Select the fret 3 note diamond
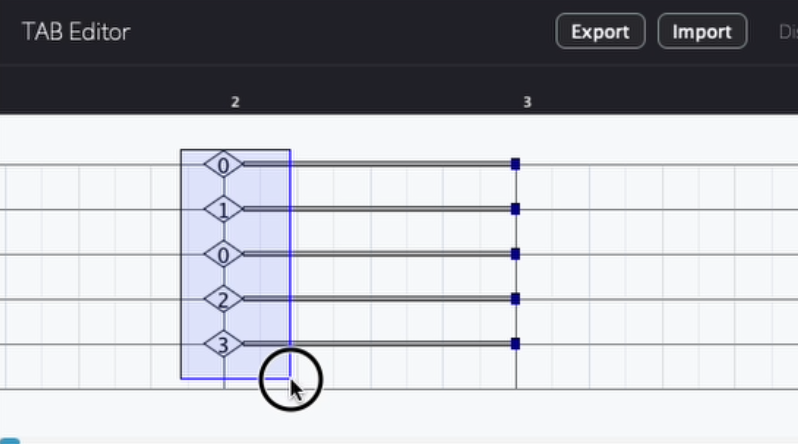 coord(223,345)
